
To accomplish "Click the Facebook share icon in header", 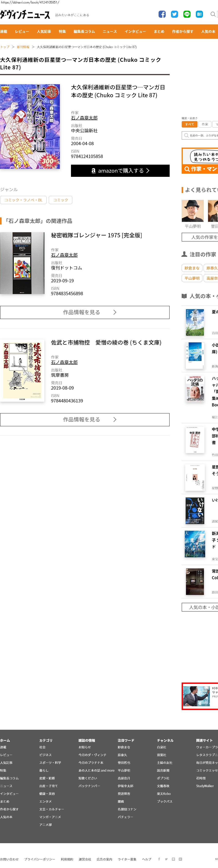I will [162, 14].
